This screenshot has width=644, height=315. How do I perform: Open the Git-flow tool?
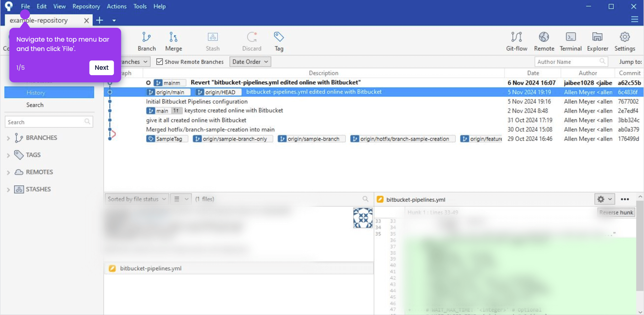pos(517,42)
